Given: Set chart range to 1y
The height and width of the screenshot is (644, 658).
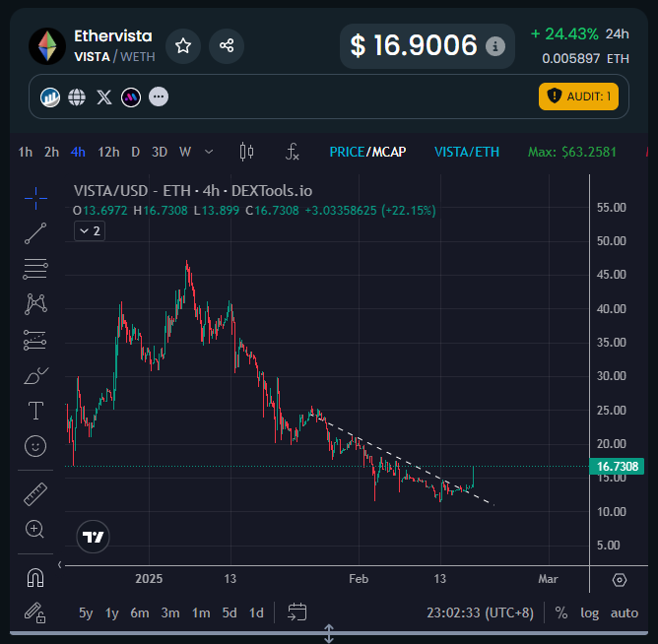Looking at the screenshot, I should [111, 612].
